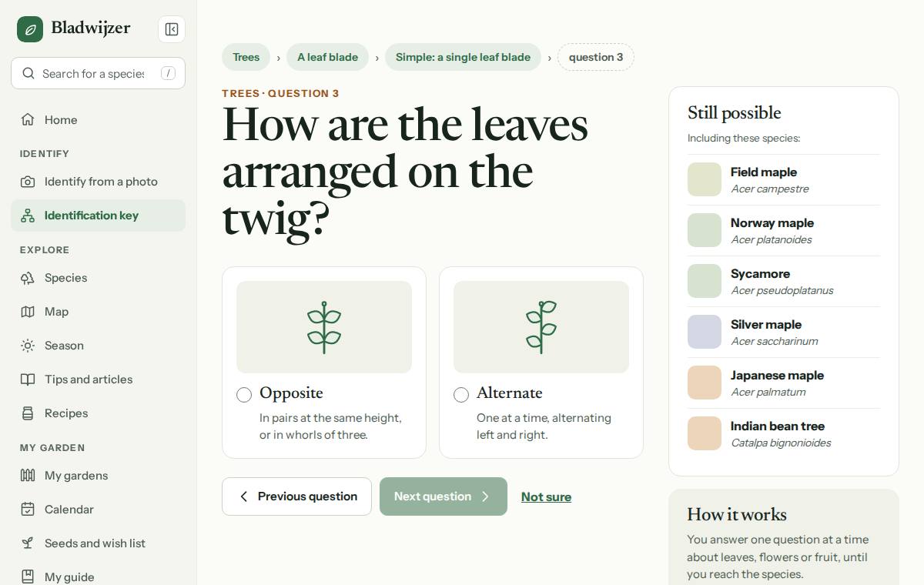This screenshot has height=585, width=924.
Task: Select the Alternate radio button
Action: tap(461, 395)
